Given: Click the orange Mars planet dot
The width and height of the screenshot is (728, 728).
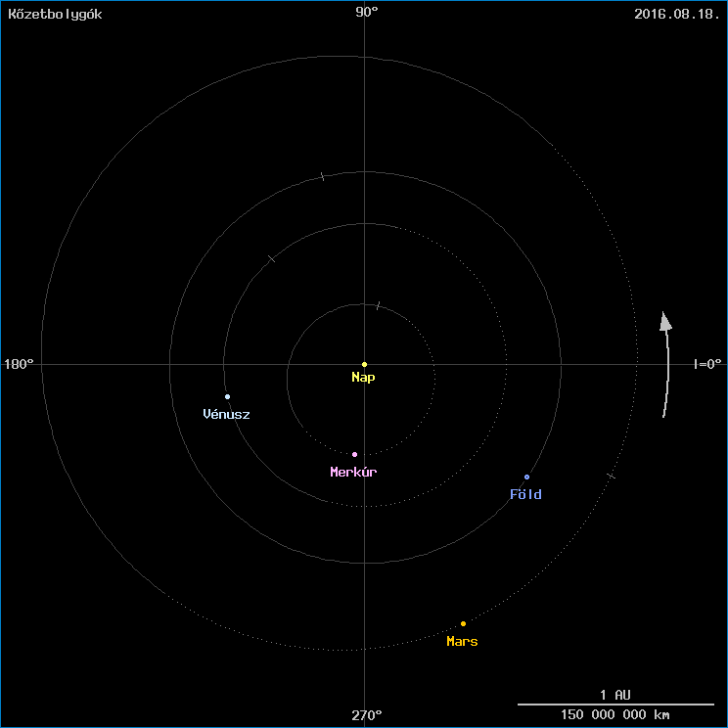Looking at the screenshot, I should click(464, 624).
